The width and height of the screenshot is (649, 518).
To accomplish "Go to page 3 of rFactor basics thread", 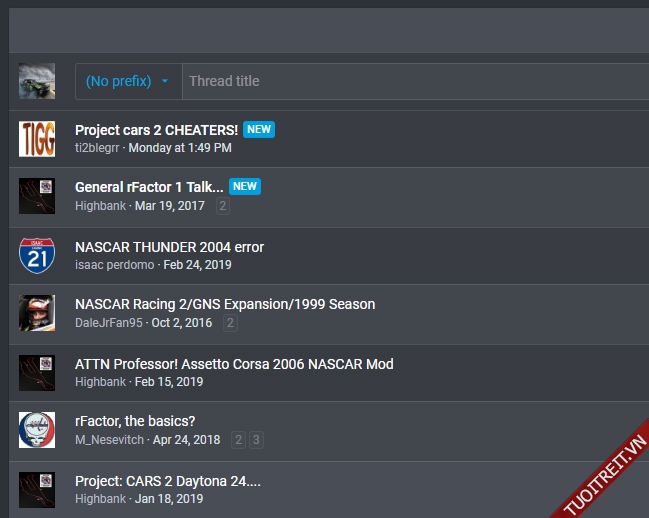I will 257,440.
